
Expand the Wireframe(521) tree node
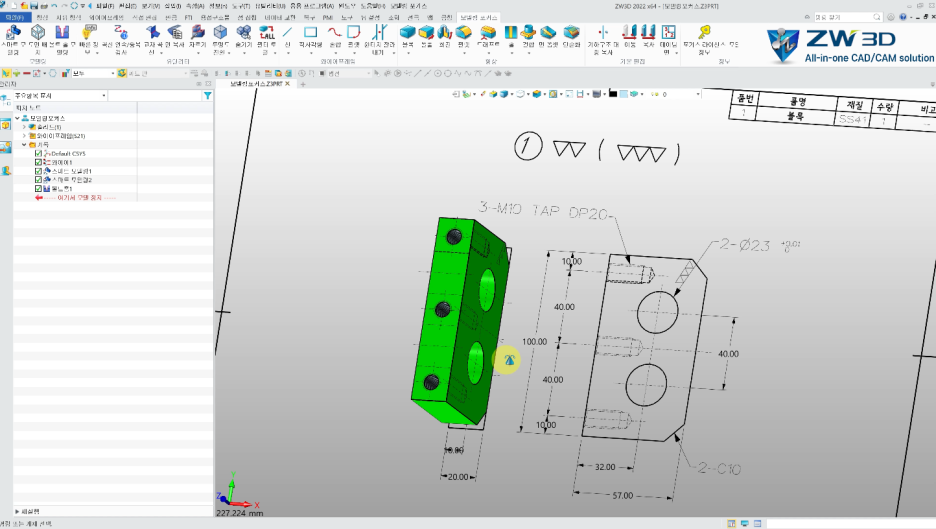(24, 136)
